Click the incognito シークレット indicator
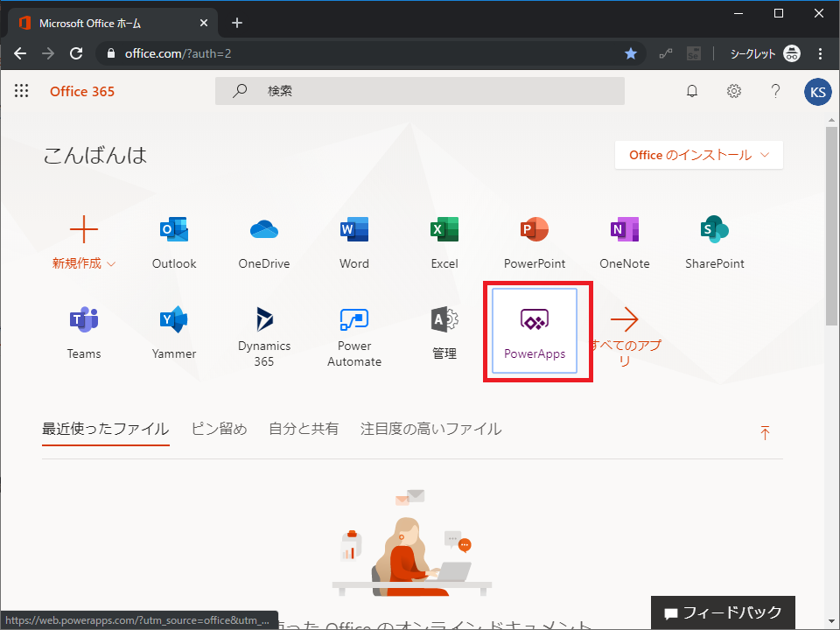The image size is (840, 630). [765, 53]
